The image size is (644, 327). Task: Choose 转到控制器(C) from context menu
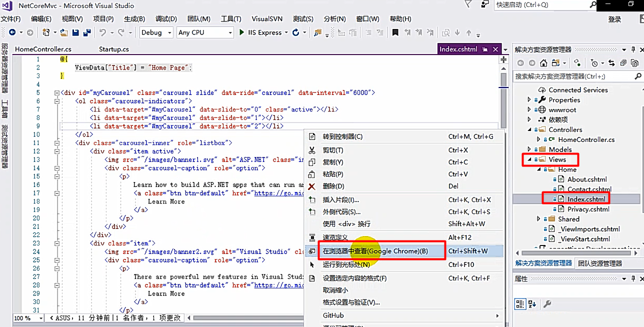point(404,136)
